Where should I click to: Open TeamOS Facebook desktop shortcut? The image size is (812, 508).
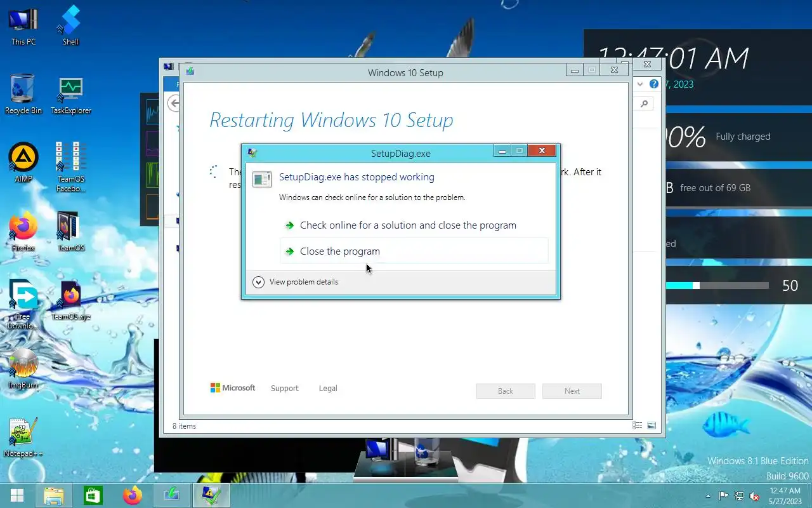[x=70, y=166]
